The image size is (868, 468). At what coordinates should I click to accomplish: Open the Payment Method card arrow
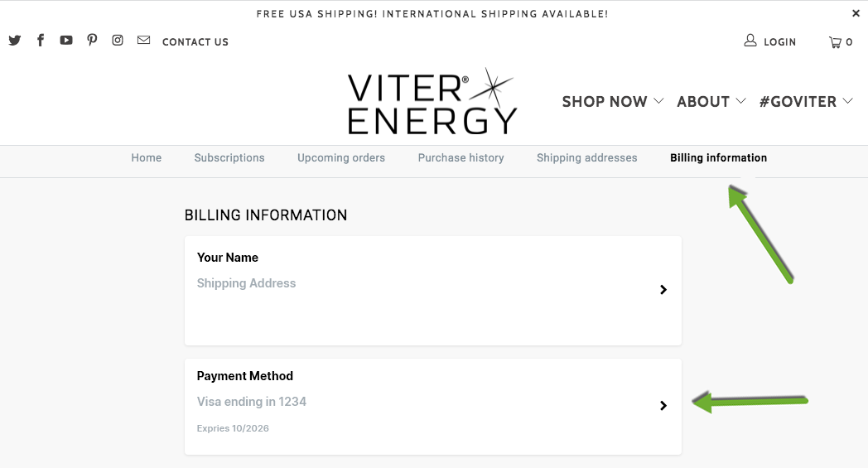(x=663, y=406)
